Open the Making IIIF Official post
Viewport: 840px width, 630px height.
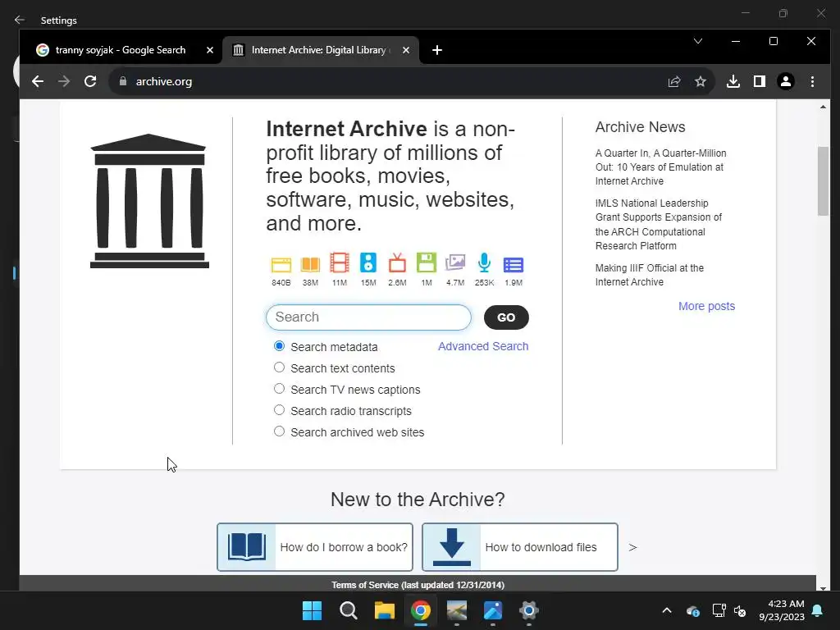click(x=650, y=275)
